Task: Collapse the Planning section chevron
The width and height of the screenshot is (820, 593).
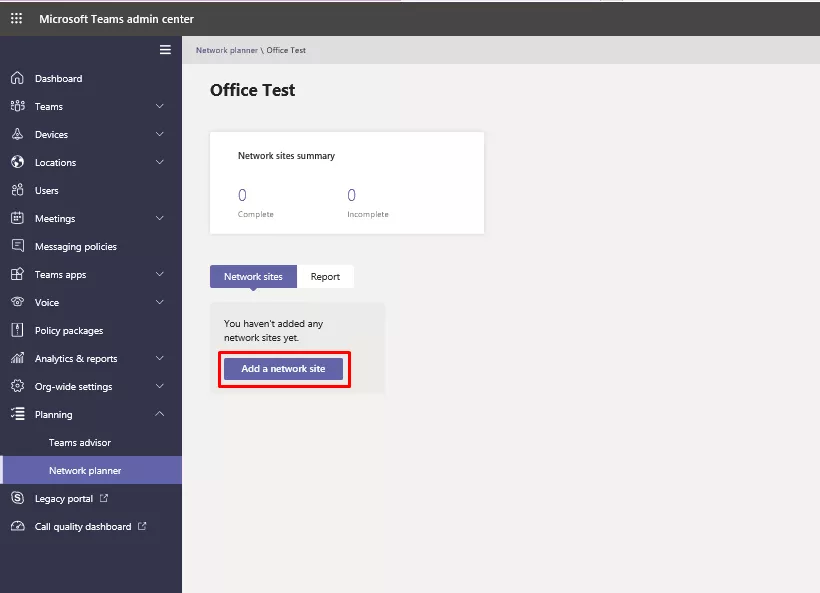Action: point(160,414)
